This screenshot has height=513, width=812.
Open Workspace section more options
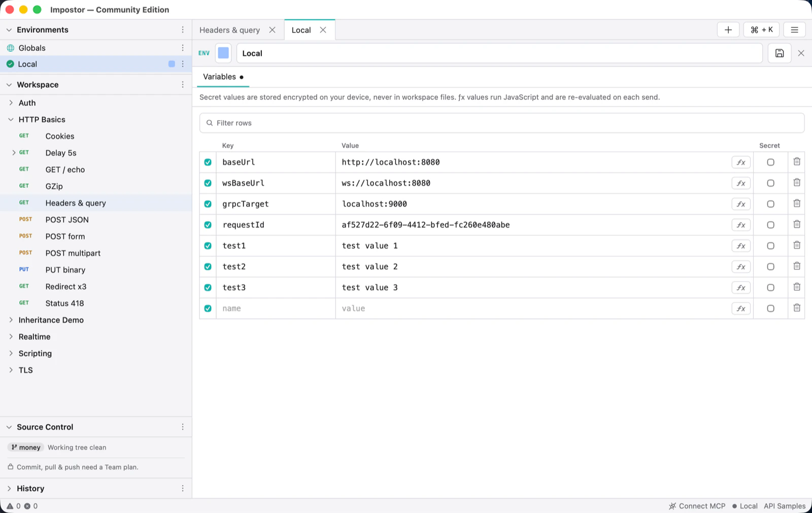coord(183,85)
